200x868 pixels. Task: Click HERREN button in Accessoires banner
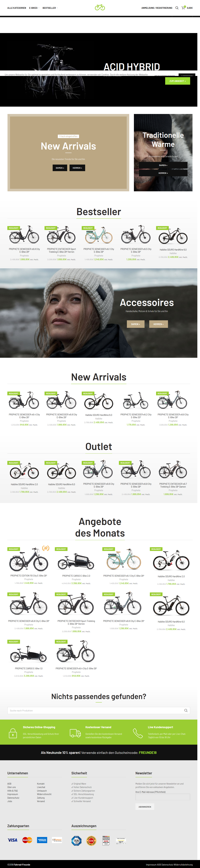click(x=159, y=324)
